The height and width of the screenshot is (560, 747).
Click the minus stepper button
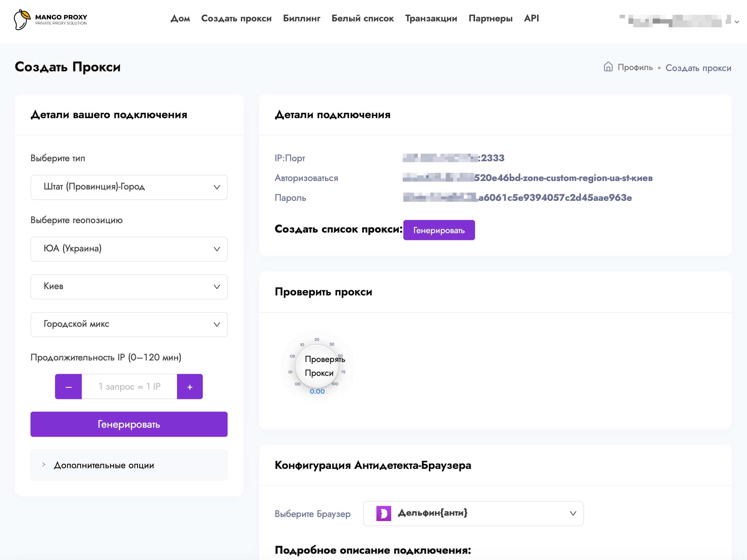point(69,387)
